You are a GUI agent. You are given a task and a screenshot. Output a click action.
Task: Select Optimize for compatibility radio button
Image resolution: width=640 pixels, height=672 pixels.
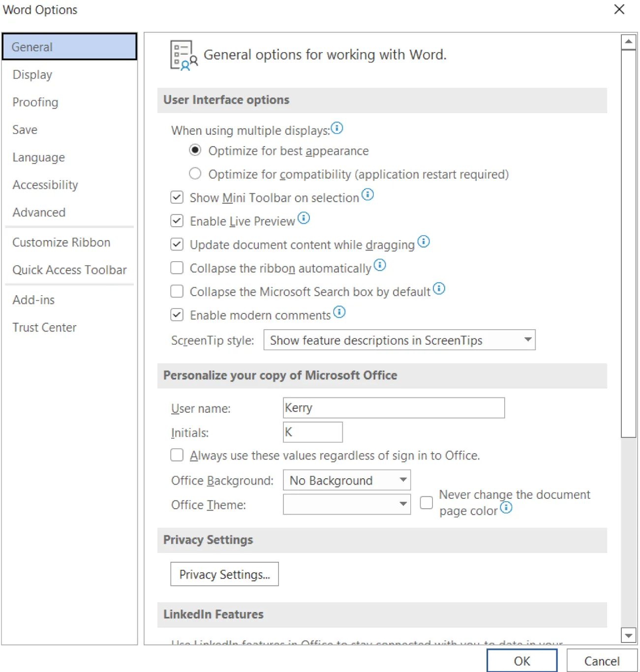(195, 173)
